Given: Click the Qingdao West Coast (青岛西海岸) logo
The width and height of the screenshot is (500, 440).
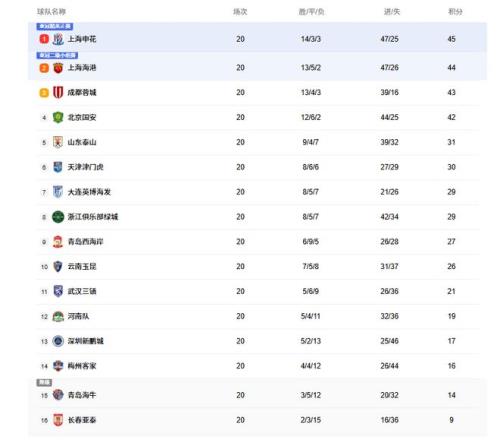Looking at the screenshot, I should (x=58, y=242).
